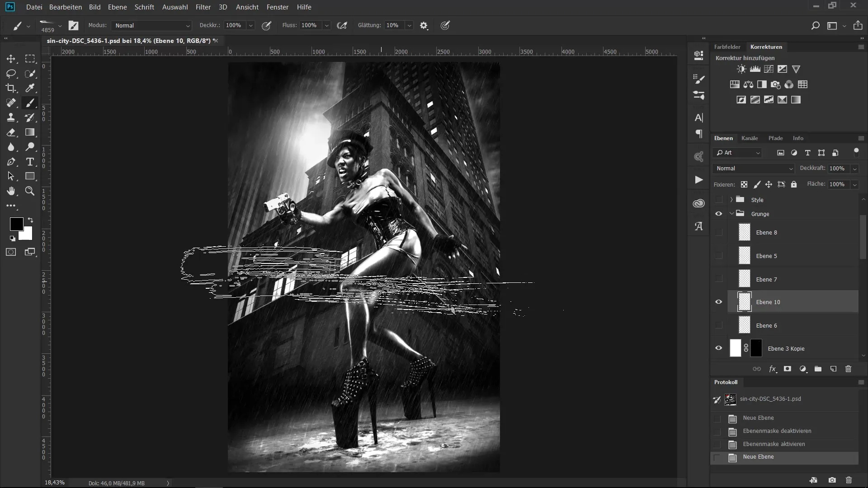Create a new layer from the Layers panel
This screenshot has width=868, height=488.
click(833, 369)
